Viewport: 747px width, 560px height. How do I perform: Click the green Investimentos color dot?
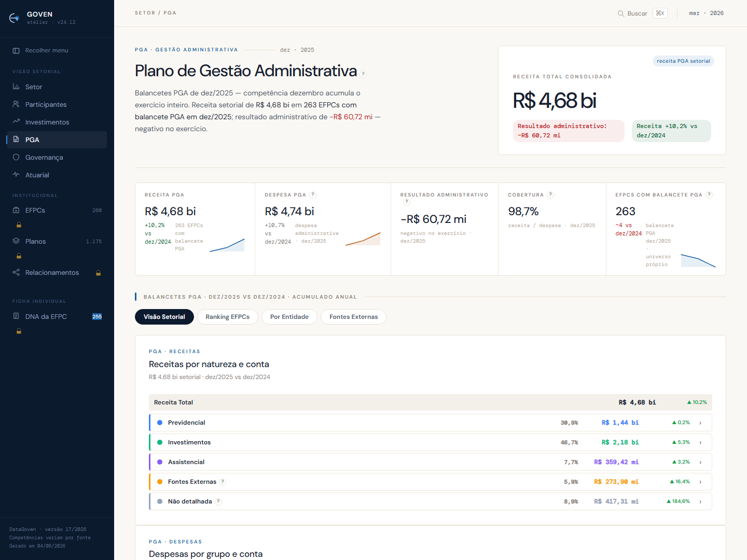point(160,442)
